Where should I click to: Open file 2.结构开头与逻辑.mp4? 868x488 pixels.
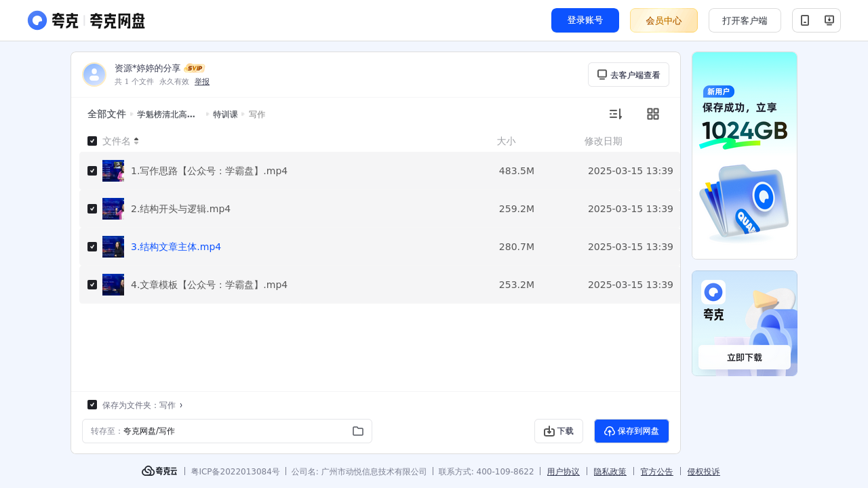click(180, 209)
